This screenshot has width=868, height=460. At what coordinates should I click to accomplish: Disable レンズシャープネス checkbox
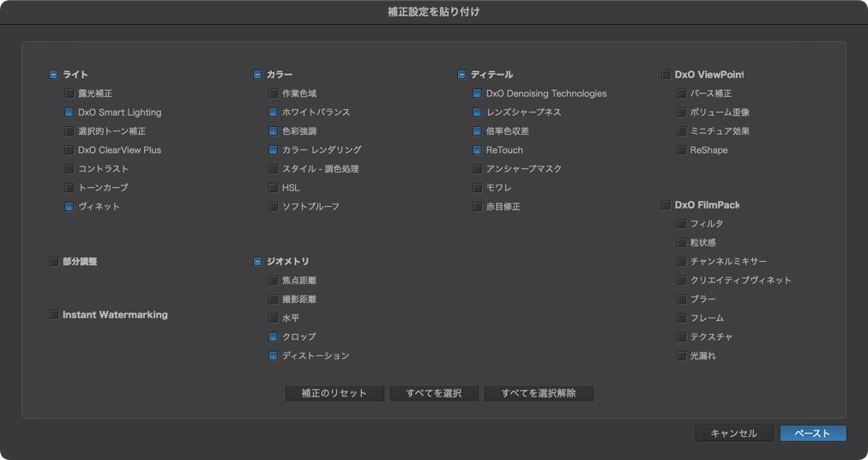point(477,112)
